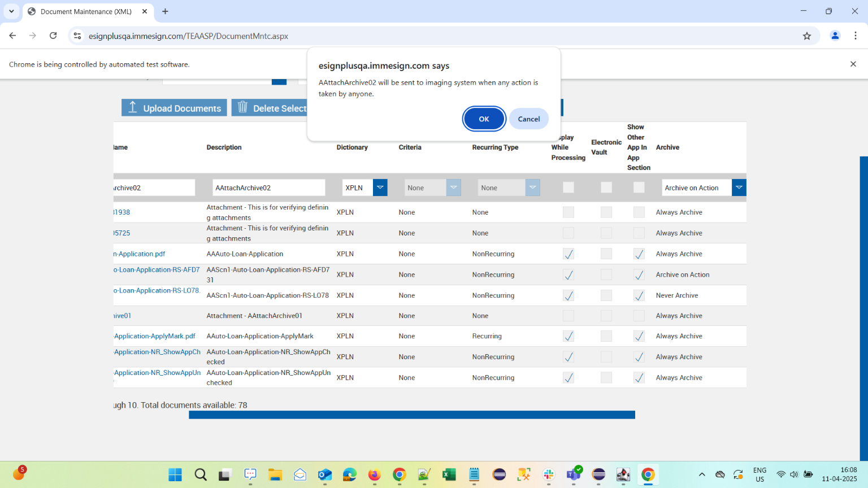Viewport: 868px width, 488px height.
Task: Open the tab search chevron
Action: coord(11,11)
